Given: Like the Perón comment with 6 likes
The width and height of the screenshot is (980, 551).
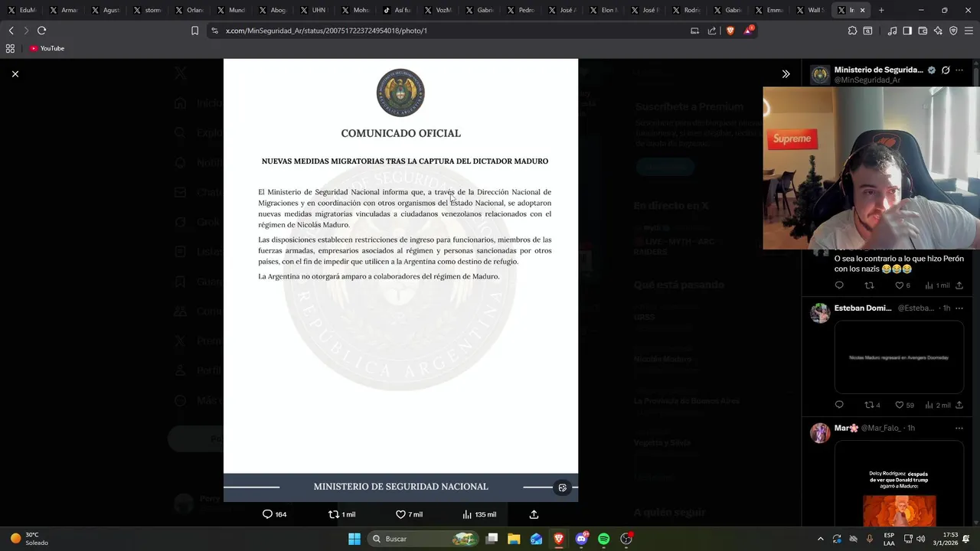Looking at the screenshot, I should click(903, 285).
